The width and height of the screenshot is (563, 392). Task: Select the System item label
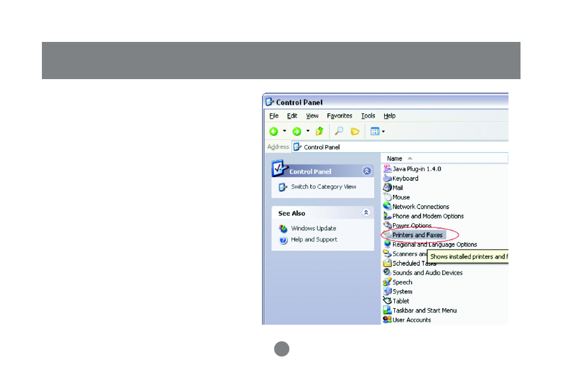click(402, 292)
